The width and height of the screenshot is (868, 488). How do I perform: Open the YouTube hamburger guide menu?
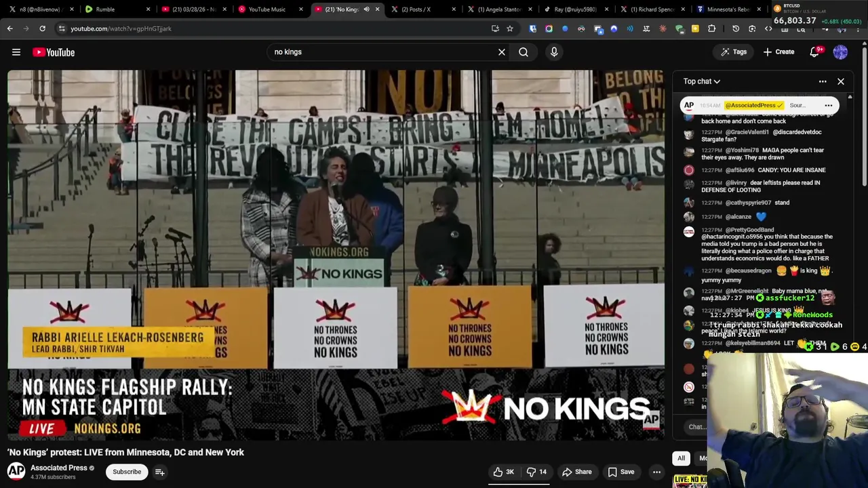coord(16,52)
